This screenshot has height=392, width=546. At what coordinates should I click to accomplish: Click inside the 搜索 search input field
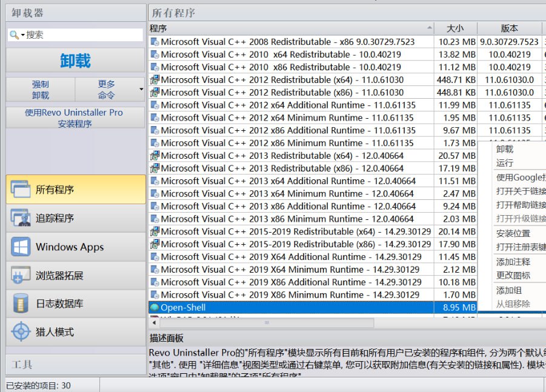(x=73, y=35)
